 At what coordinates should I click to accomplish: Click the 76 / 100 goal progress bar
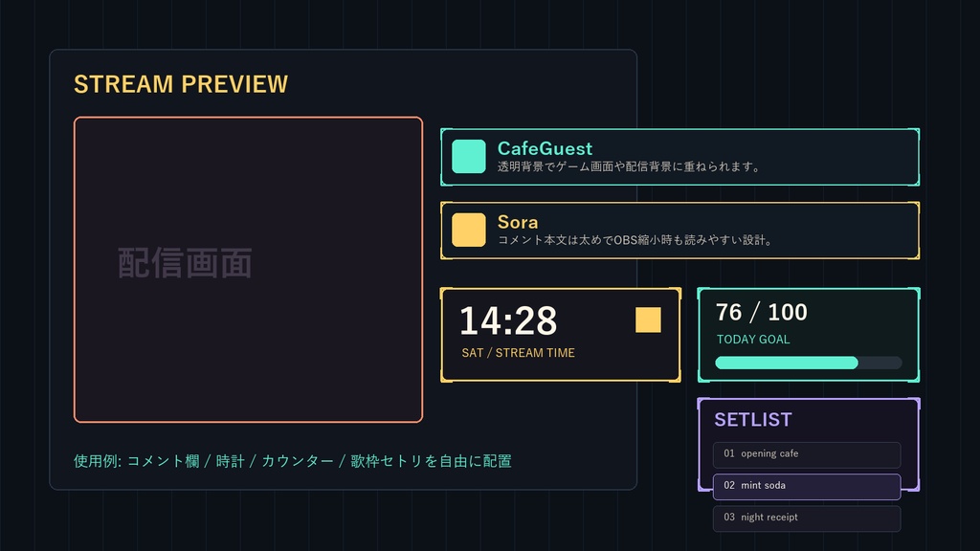tap(809, 363)
